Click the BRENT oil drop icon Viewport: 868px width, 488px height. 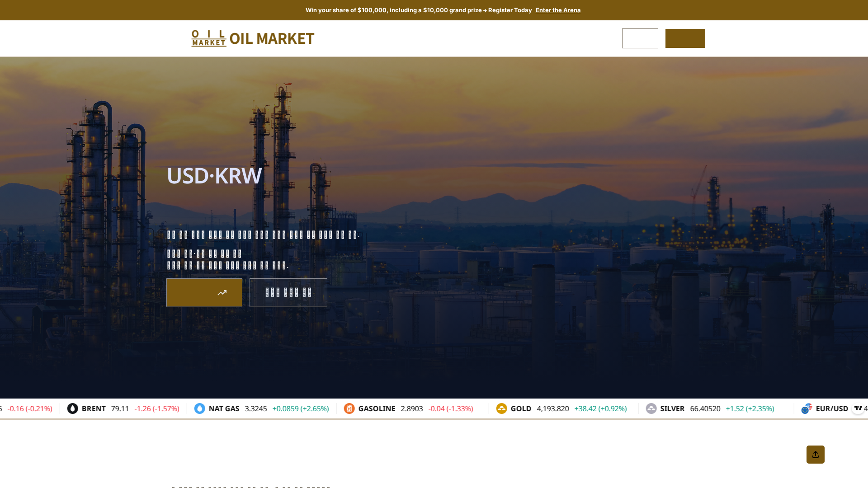pos(72,408)
